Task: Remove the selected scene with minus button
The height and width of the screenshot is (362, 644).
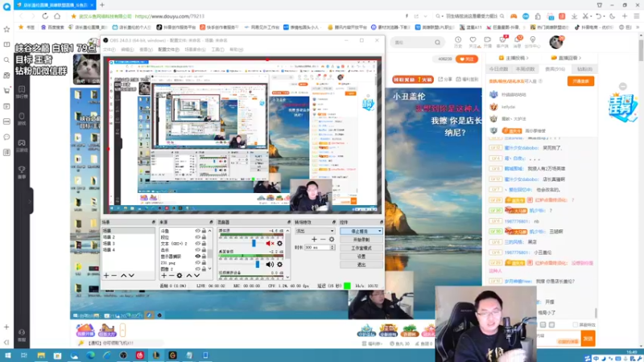Action: (114, 275)
